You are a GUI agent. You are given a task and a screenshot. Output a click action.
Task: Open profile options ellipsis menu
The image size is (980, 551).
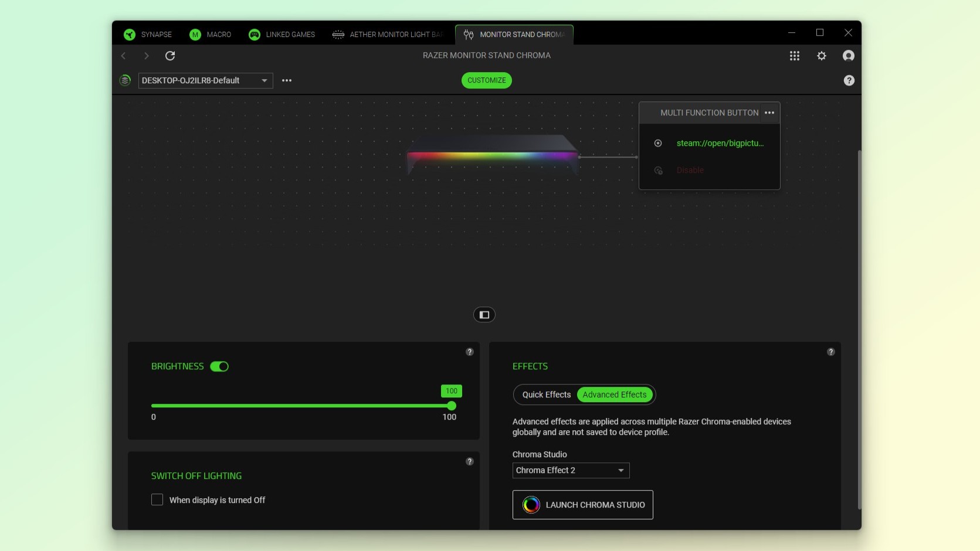pyautogui.click(x=287, y=80)
